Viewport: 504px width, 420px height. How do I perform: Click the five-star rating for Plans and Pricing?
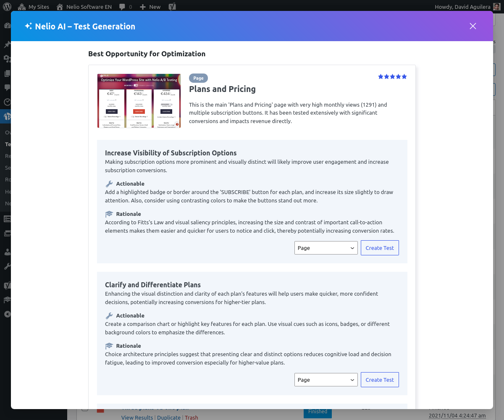coord(392,76)
